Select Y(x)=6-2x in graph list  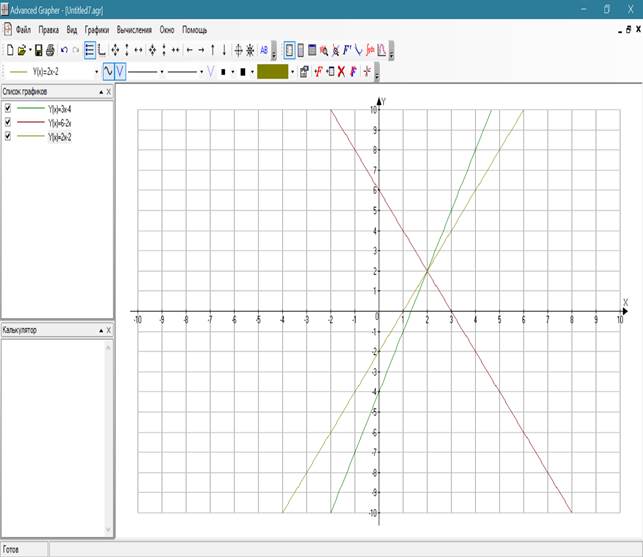59,123
